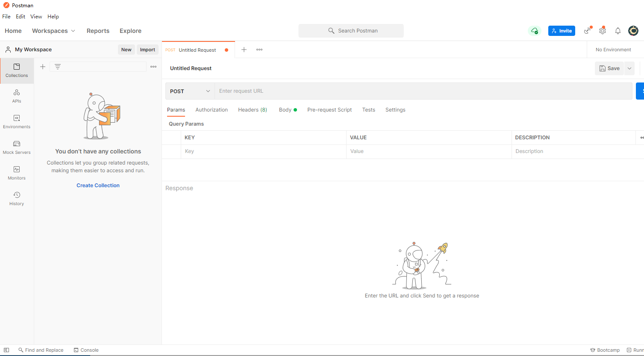644x356 pixels.
Task: Click the user avatar icon
Action: (633, 31)
